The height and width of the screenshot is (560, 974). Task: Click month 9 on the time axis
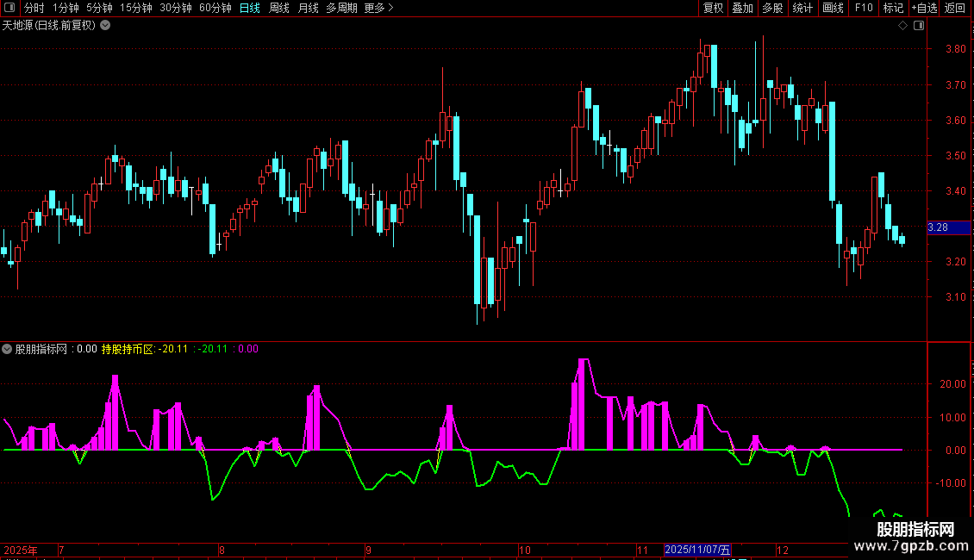coord(368,550)
